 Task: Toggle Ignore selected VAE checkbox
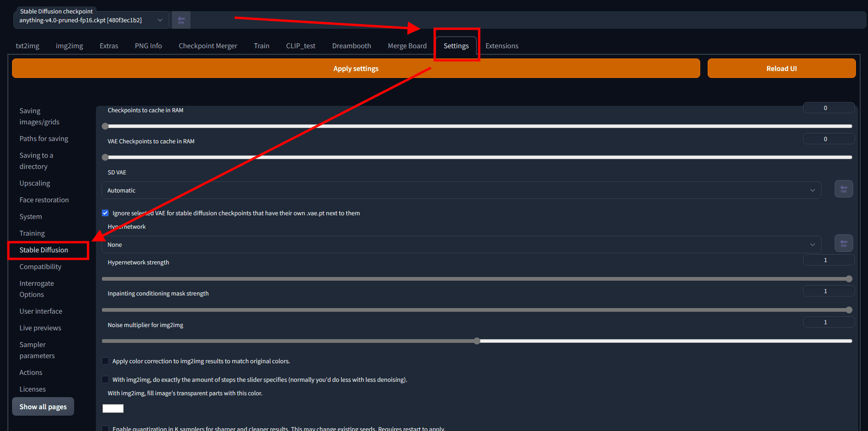click(x=105, y=213)
